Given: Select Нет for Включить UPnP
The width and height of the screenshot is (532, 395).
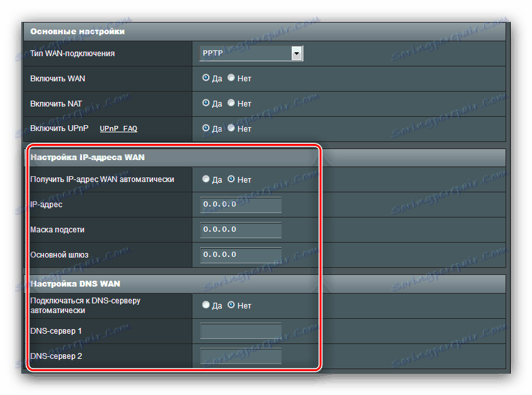Looking at the screenshot, I should (x=231, y=128).
